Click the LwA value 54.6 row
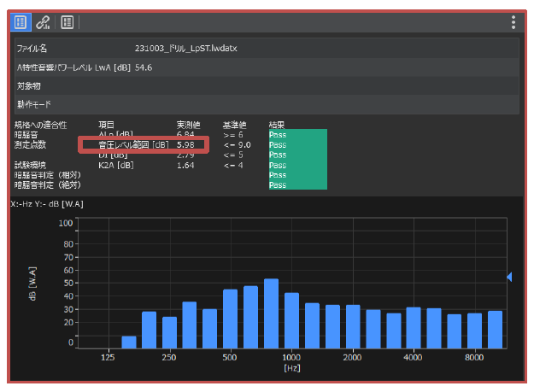Viewport: 534px width, 392px height. [265, 67]
